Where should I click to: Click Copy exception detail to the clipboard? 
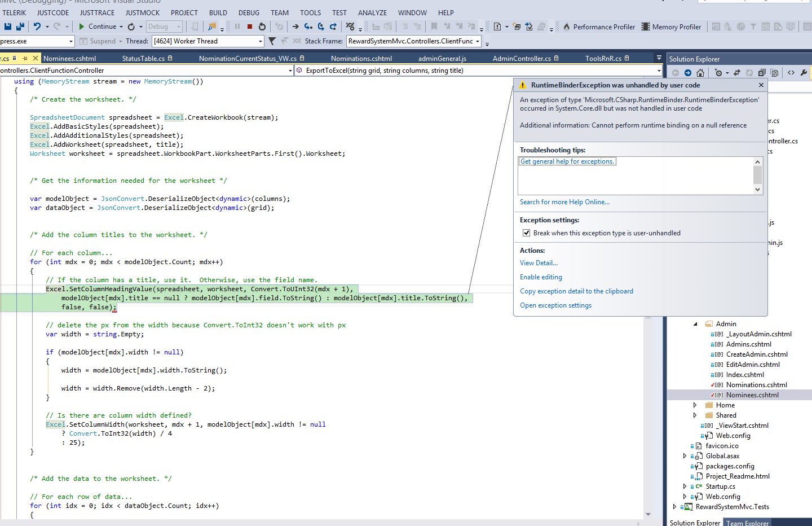click(576, 291)
